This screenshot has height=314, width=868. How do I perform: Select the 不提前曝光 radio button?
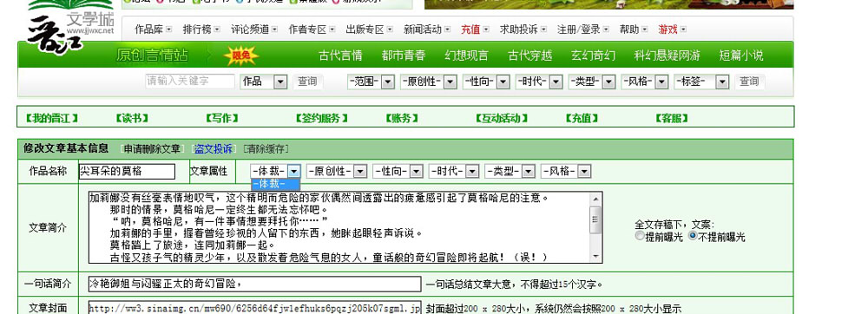coord(693,236)
